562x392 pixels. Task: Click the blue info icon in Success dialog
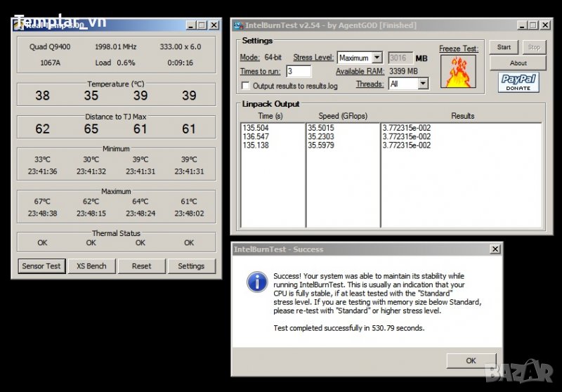[x=256, y=282]
